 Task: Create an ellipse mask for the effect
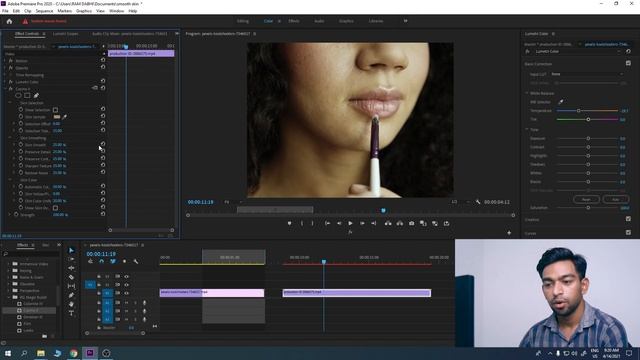click(x=18, y=96)
